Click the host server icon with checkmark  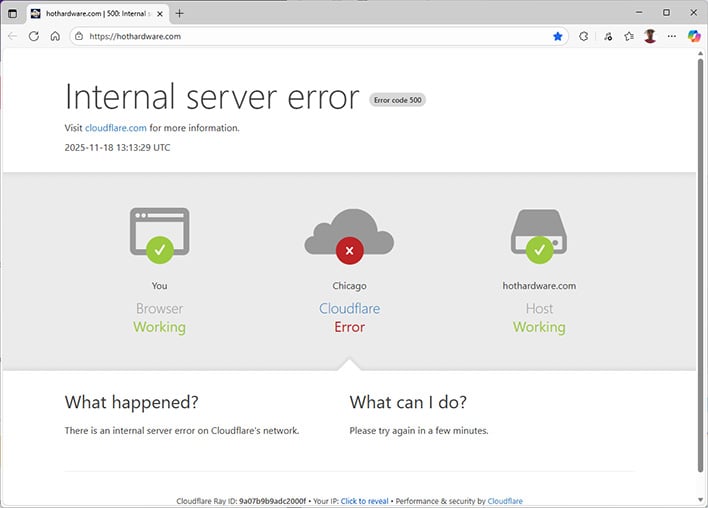(539, 236)
